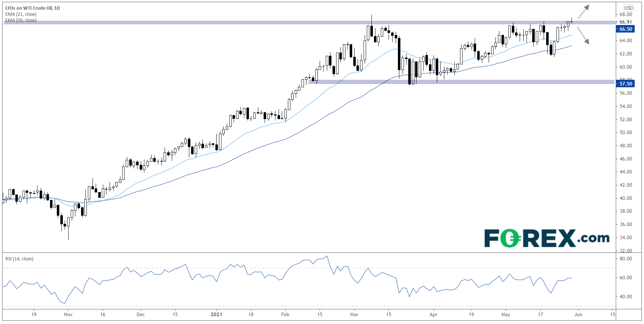Click the 50.00 level on price scale
This screenshot has width=644, height=324.
click(625, 132)
